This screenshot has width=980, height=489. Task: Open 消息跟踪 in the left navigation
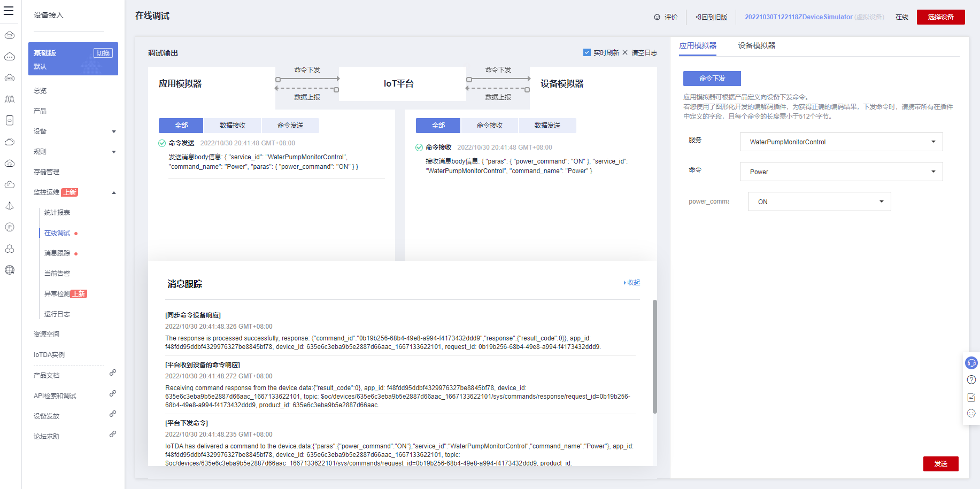point(57,253)
